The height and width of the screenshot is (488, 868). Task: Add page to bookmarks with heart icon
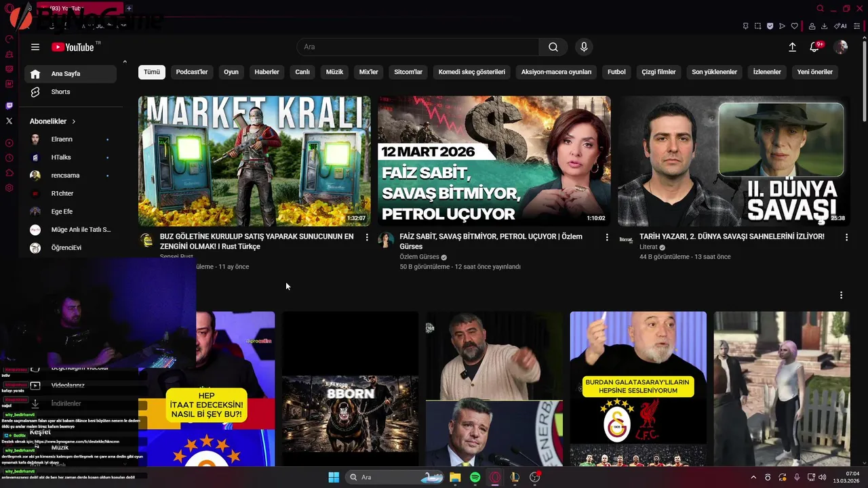tap(794, 26)
